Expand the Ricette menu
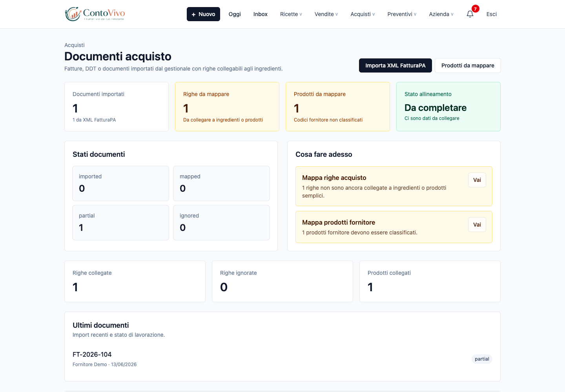 (x=291, y=14)
